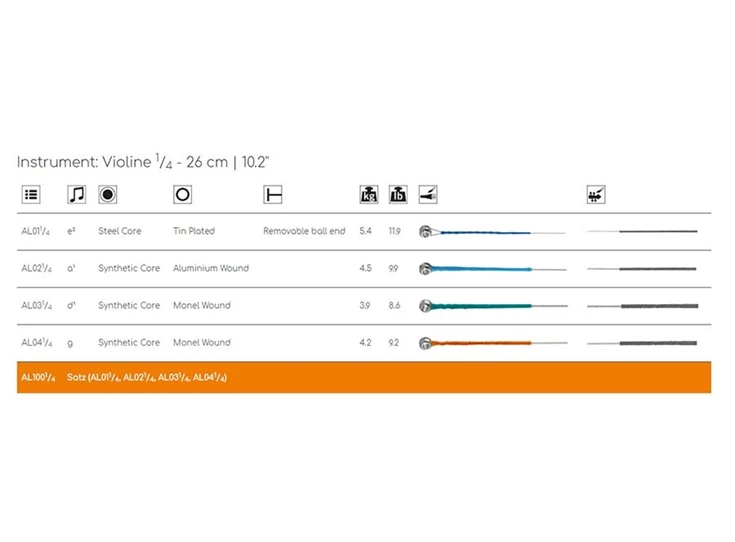Click the dark blue e² string image
This screenshot has width=735, height=542.
click(x=490, y=232)
